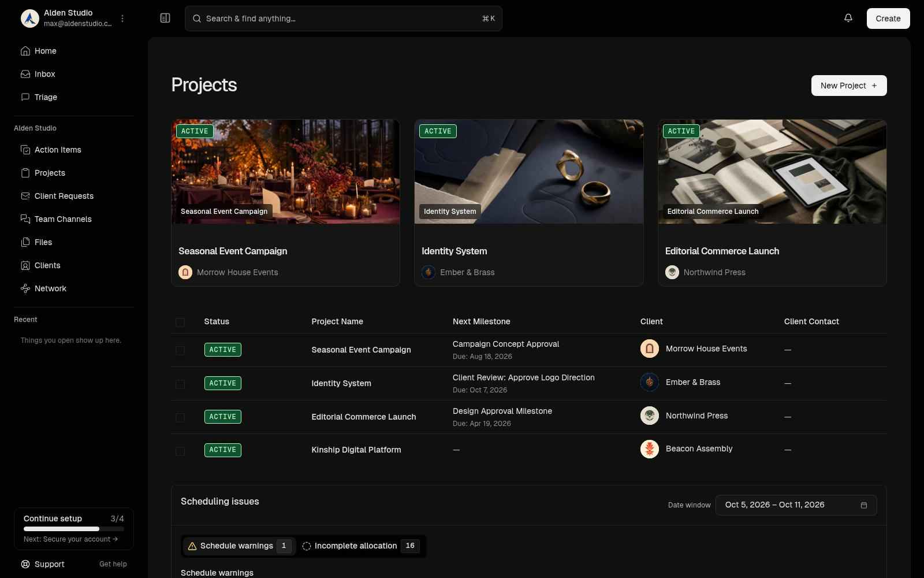Image resolution: width=924 pixels, height=578 pixels.
Task: Open Seasonal Event Campaign project name in table
Action: (361, 350)
